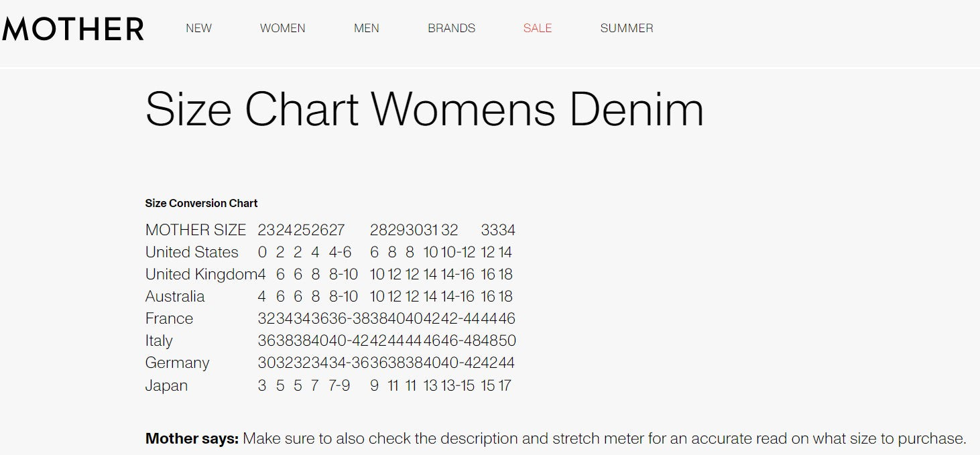Click the red SALE link

pos(538,28)
